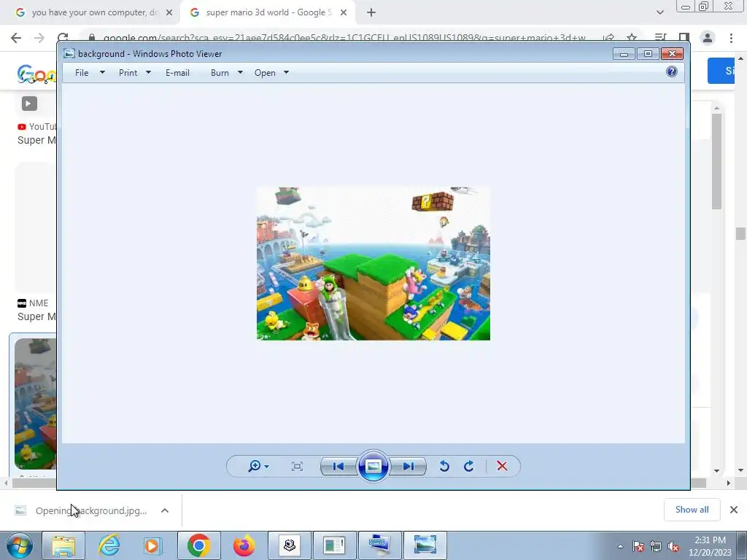Click the network tray icon

pos(656,546)
